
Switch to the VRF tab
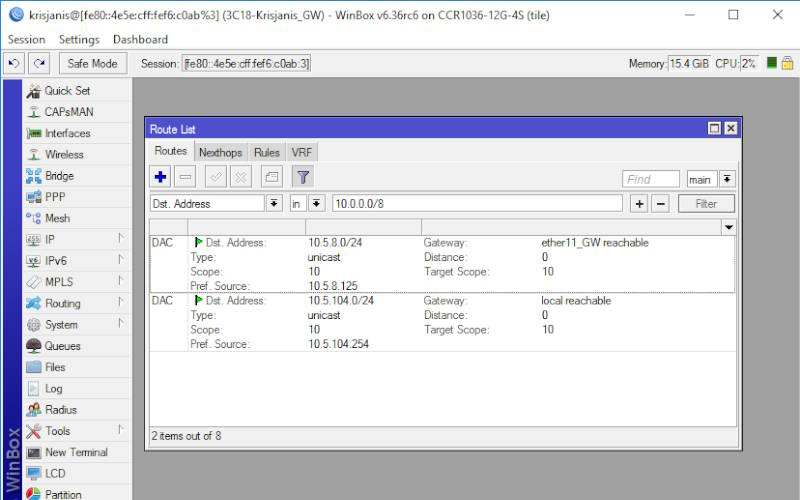tap(302, 153)
